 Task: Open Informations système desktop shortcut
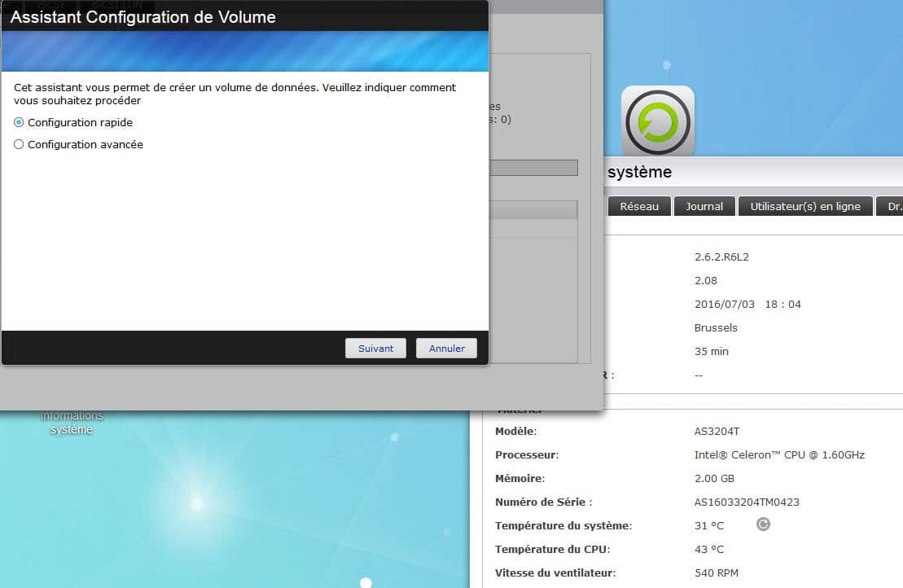pos(72,422)
